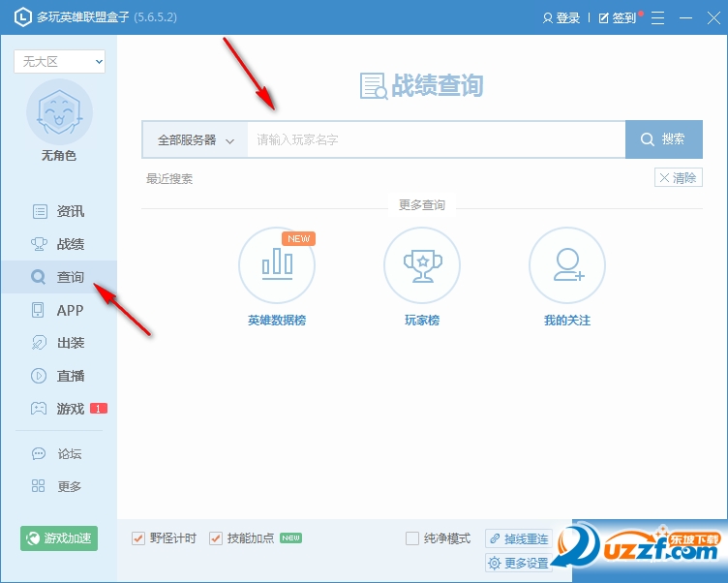This screenshot has width=728, height=583.
Task: Open the 直播 live stream section
Action: click(58, 376)
